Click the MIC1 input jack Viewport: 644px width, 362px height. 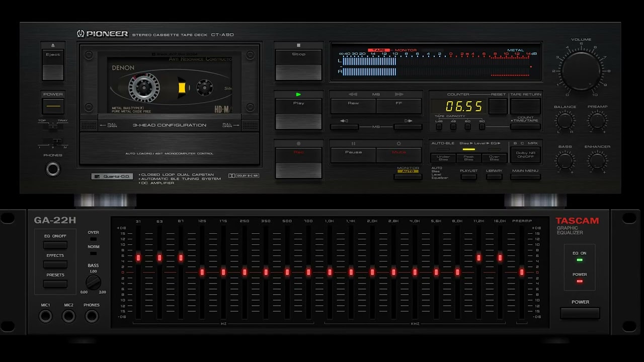(x=46, y=316)
